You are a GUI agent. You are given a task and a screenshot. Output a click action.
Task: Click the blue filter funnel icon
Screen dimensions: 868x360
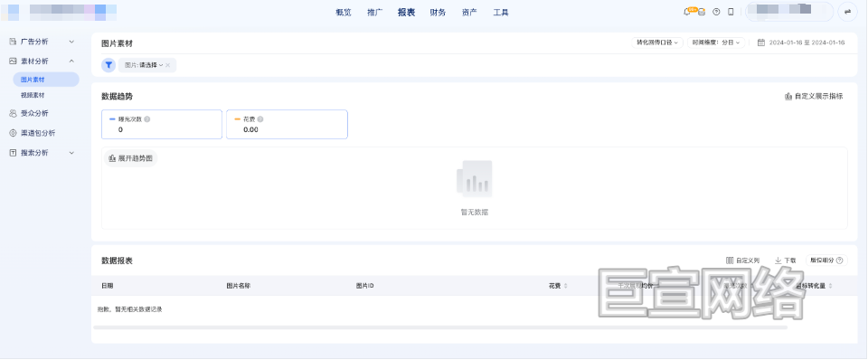click(x=108, y=65)
